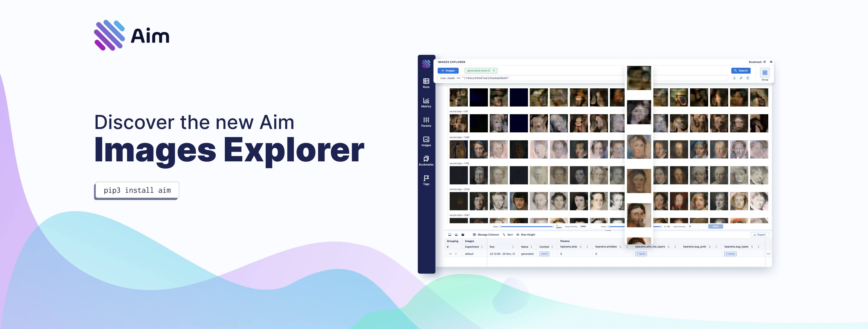The image size is (868, 329).
Task: Open Manage Columns options
Action: [486, 235]
